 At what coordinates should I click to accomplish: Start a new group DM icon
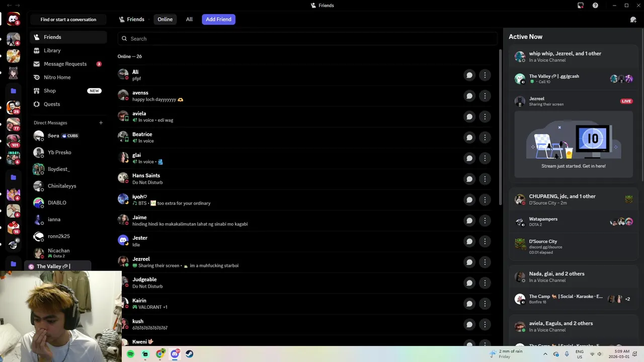633,20
